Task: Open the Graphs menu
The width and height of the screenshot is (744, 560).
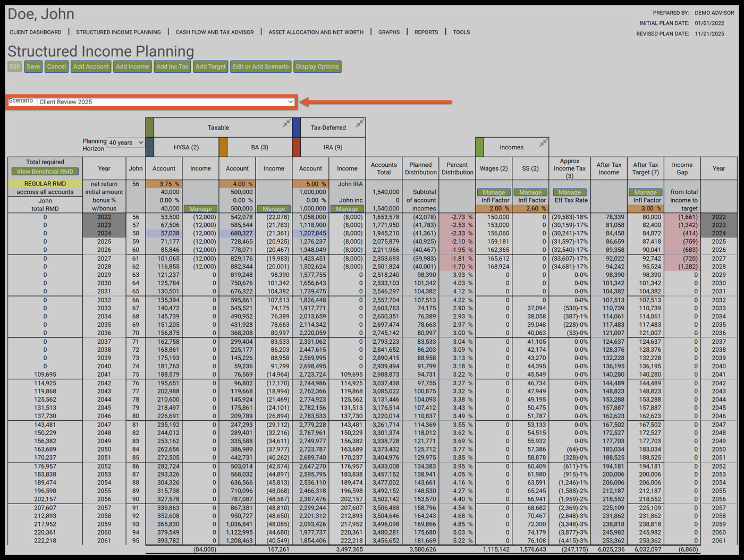Action: [x=389, y=32]
